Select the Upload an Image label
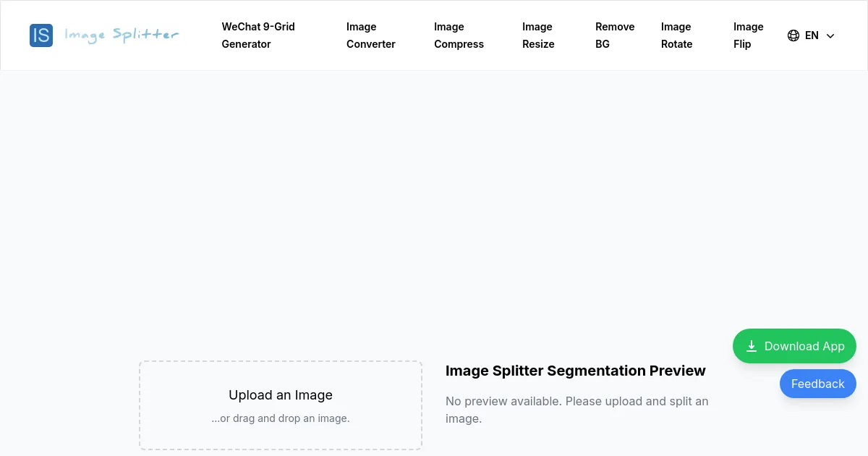The image size is (868, 456). (281, 394)
